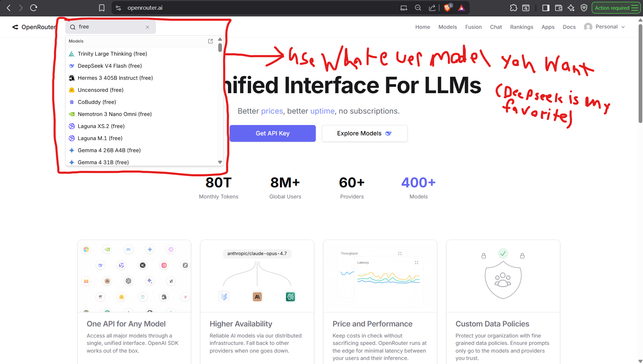Click the Get API Key button
643x364 pixels.
click(273, 133)
